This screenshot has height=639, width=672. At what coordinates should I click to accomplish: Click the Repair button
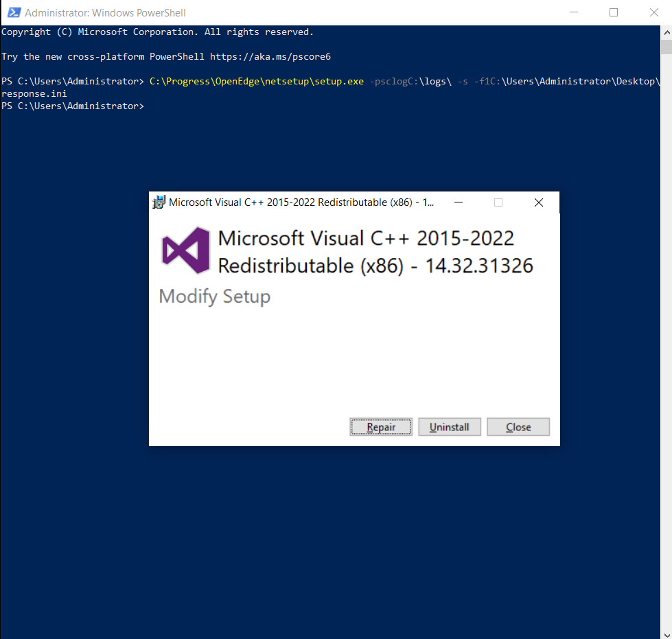pos(380,427)
